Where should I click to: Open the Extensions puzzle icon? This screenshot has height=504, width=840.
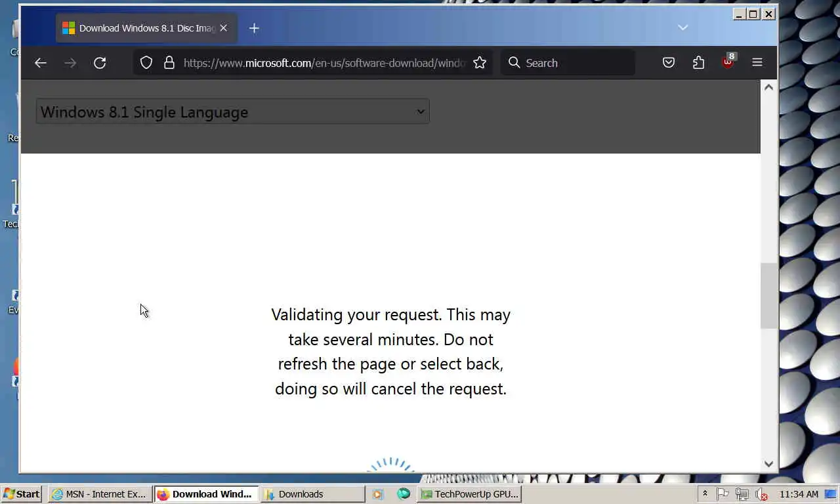[698, 63]
